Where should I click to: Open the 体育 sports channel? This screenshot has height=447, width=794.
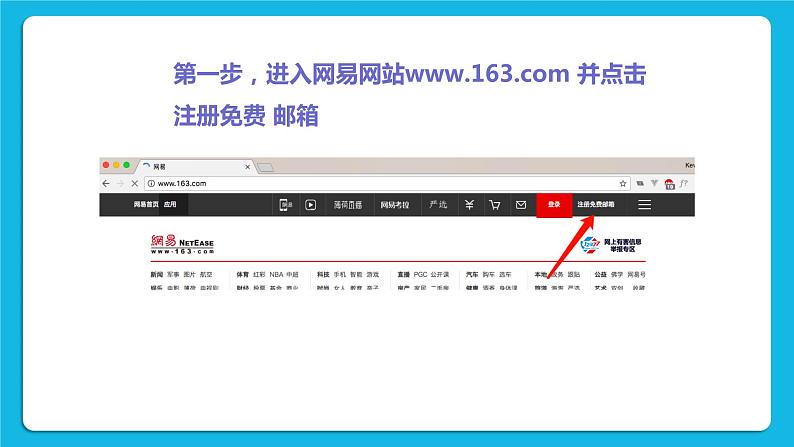[x=243, y=274]
